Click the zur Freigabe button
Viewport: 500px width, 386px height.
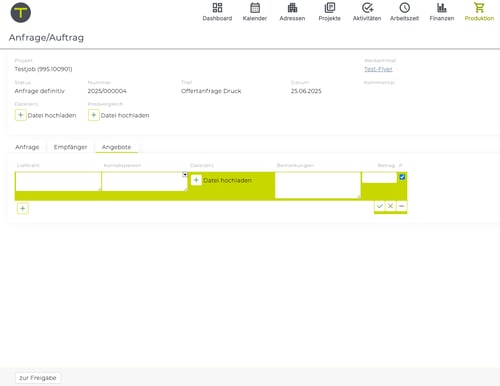pos(38,378)
